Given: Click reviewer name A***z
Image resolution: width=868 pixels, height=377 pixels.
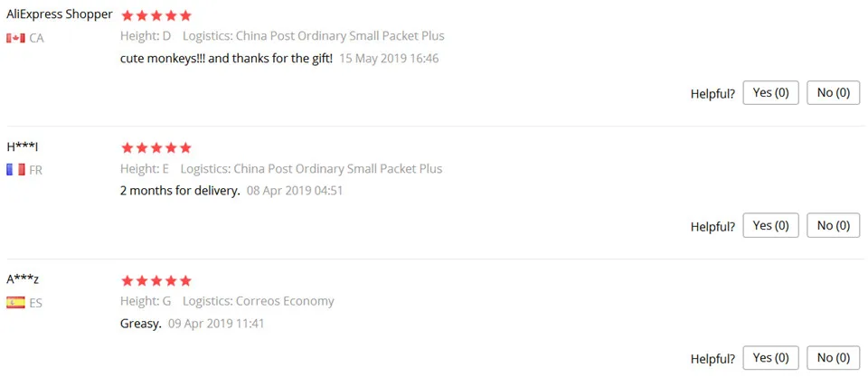Looking at the screenshot, I should point(23,279).
